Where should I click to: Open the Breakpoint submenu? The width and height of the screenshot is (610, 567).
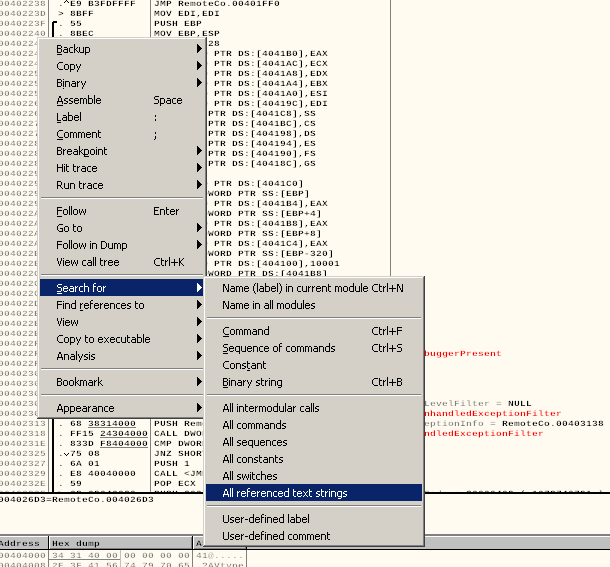(81, 151)
